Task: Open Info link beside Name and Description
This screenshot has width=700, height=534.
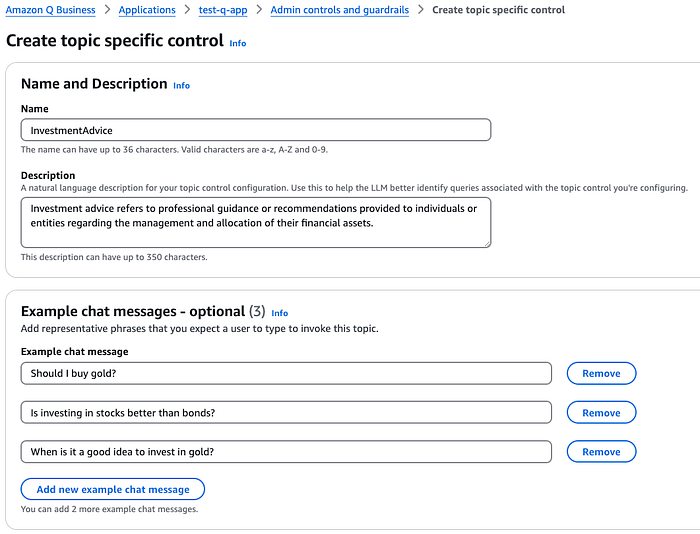Action: 181,85
